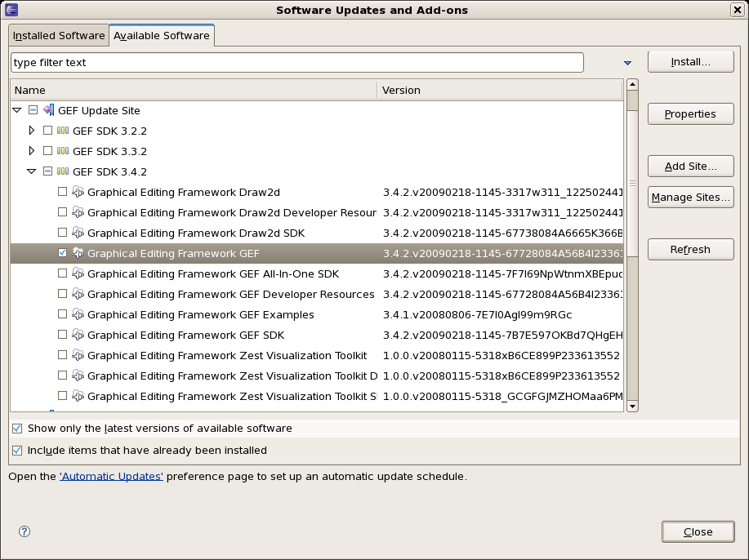This screenshot has height=560, width=749.
Task: Click the help question mark icon
Action: click(25, 531)
